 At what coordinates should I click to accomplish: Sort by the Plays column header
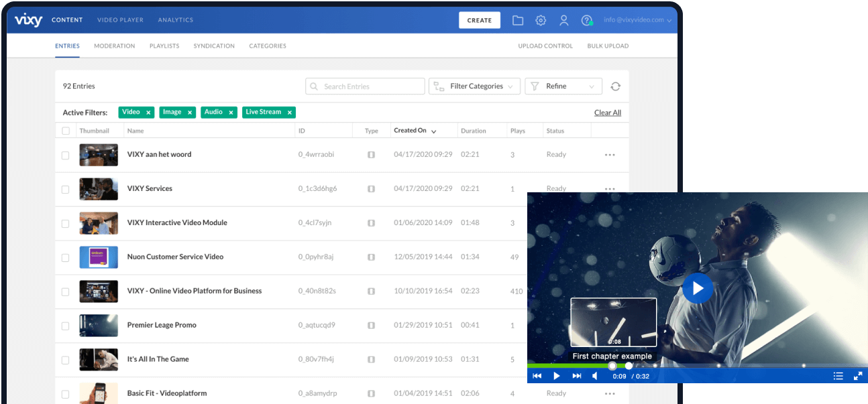(x=517, y=131)
